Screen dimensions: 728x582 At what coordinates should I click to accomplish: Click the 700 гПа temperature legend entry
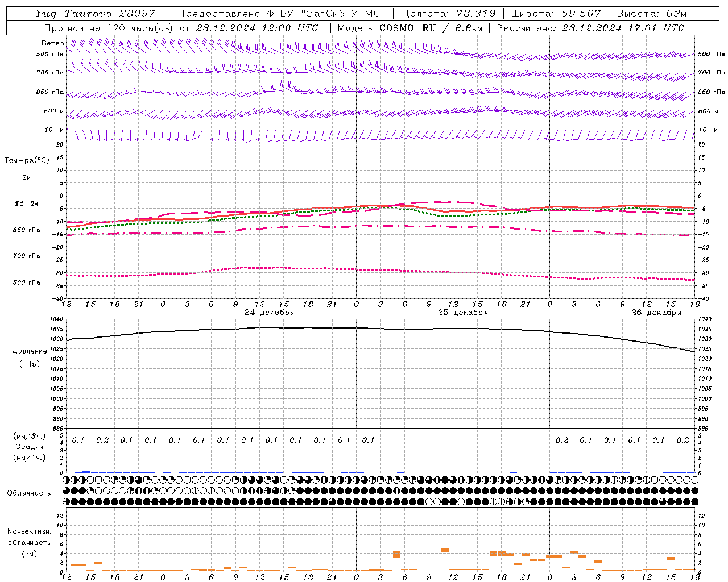coord(27,256)
